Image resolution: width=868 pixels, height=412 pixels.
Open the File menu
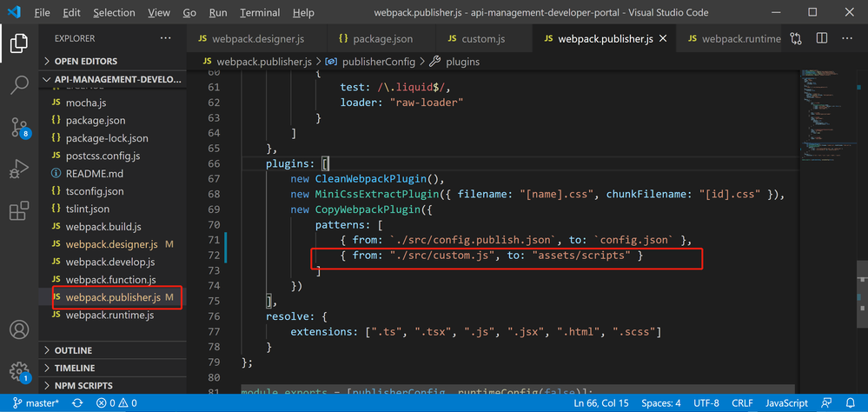click(x=42, y=12)
